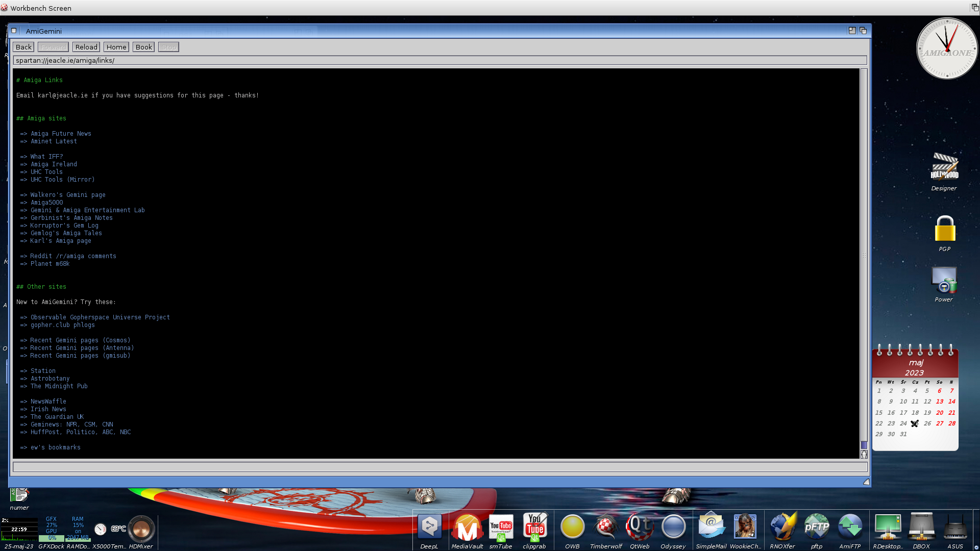980x551 pixels.
Task: Open gopher.club phlogs link
Action: click(62, 325)
